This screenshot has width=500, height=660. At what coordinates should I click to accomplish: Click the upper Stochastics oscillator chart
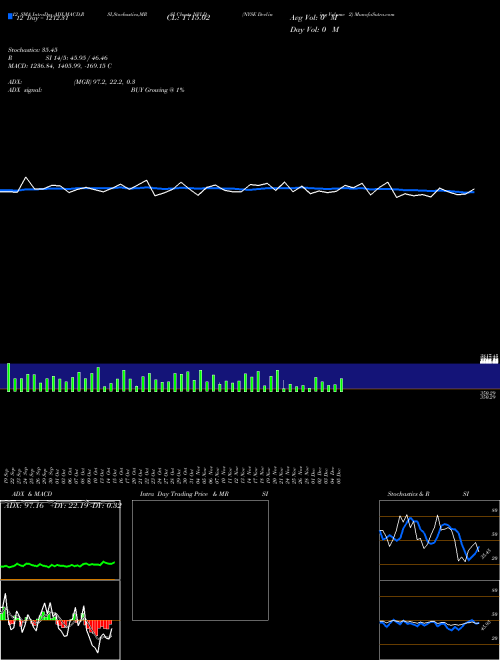point(439,540)
